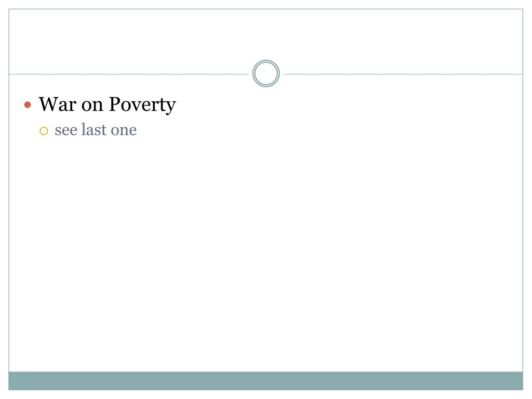Click the capital 'W' in War

(x=49, y=104)
